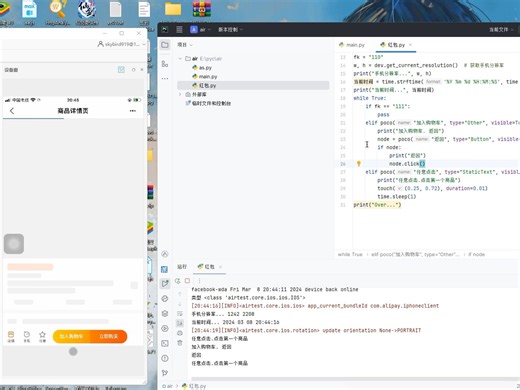The height and width of the screenshot is (390, 520).
Task: Rerun the 红包 script in Run panel
Action: pyautogui.click(x=178, y=281)
